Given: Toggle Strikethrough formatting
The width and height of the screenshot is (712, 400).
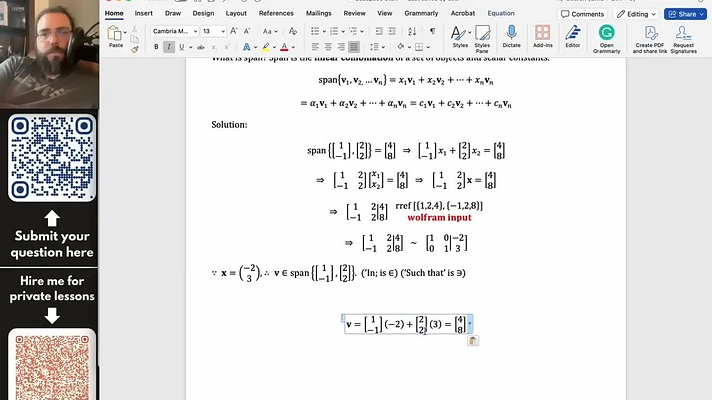Looking at the screenshot, I should tap(200, 47).
